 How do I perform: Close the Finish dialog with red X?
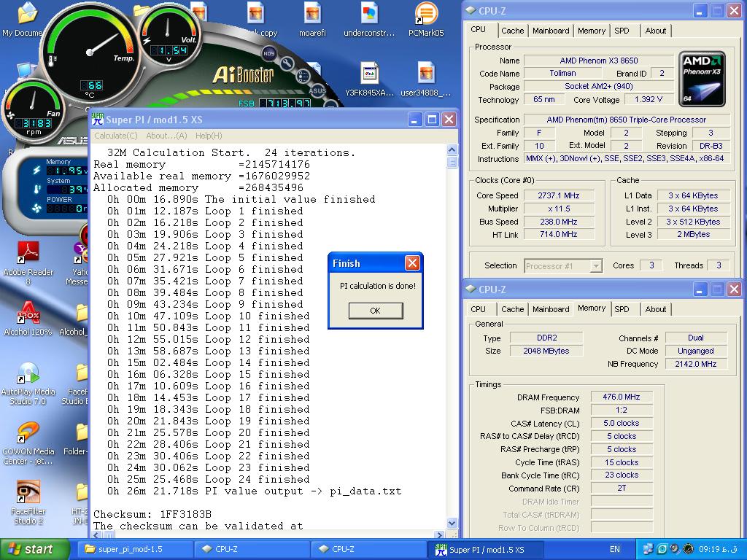(412, 262)
